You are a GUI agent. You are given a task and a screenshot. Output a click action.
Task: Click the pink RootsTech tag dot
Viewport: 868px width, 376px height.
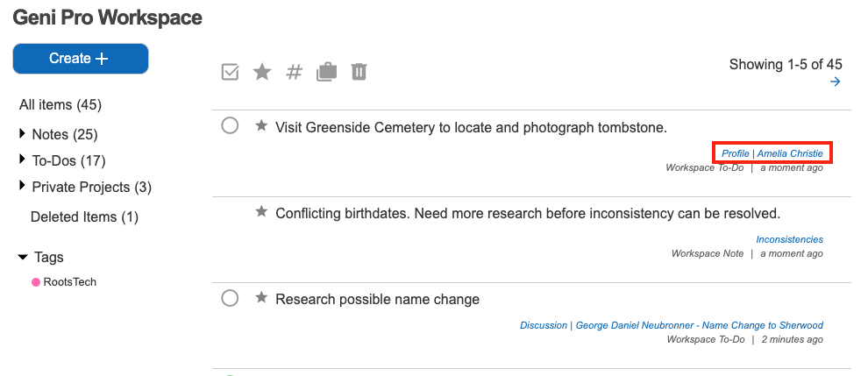[36, 282]
